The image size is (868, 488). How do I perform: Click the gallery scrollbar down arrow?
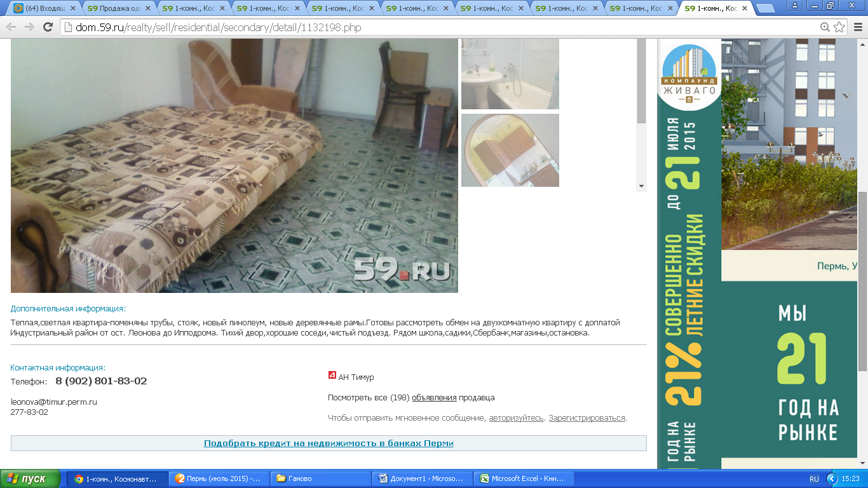tap(641, 186)
